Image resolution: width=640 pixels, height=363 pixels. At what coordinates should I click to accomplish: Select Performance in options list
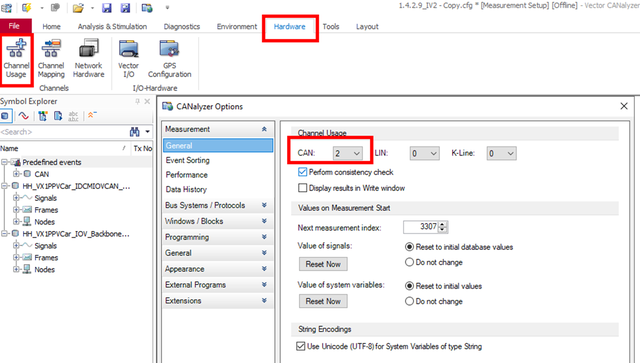coord(218,175)
